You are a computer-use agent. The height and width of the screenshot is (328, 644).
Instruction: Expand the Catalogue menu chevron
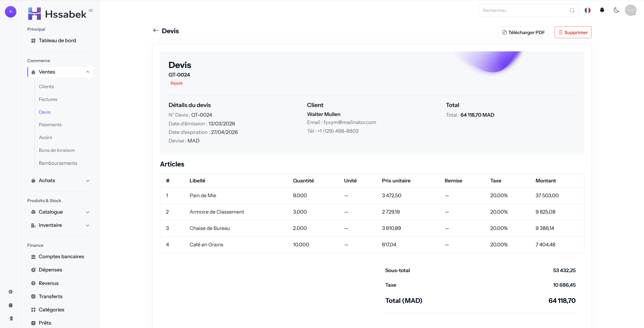(x=88, y=212)
